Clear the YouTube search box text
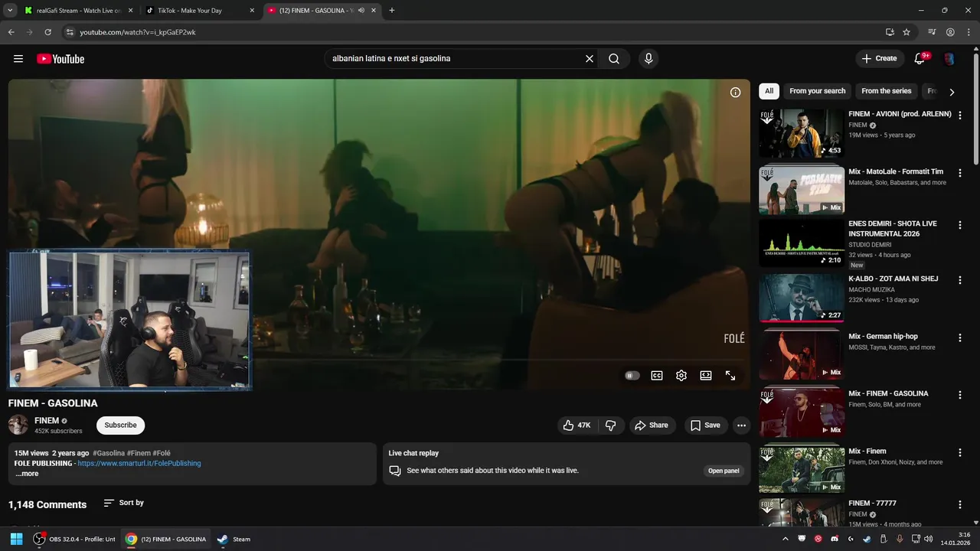The width and height of the screenshot is (980, 551). [x=590, y=59]
